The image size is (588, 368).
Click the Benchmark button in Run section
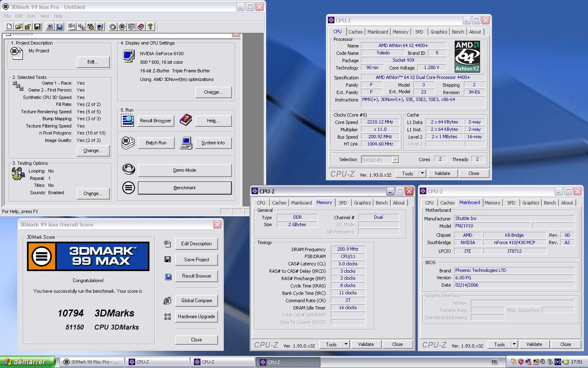(x=185, y=188)
